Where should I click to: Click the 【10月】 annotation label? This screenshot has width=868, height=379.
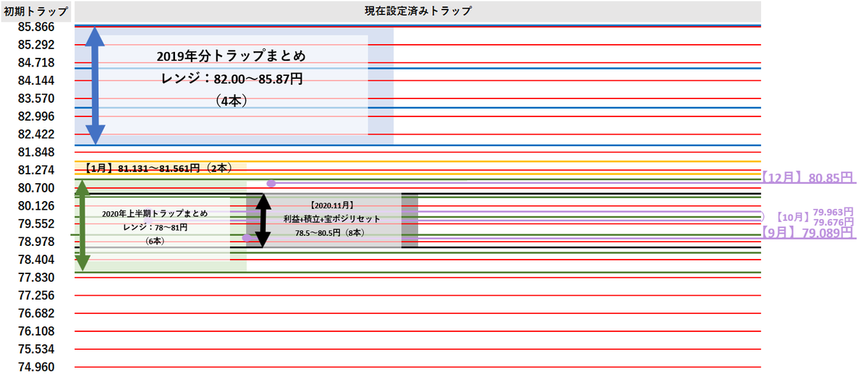tap(791, 216)
